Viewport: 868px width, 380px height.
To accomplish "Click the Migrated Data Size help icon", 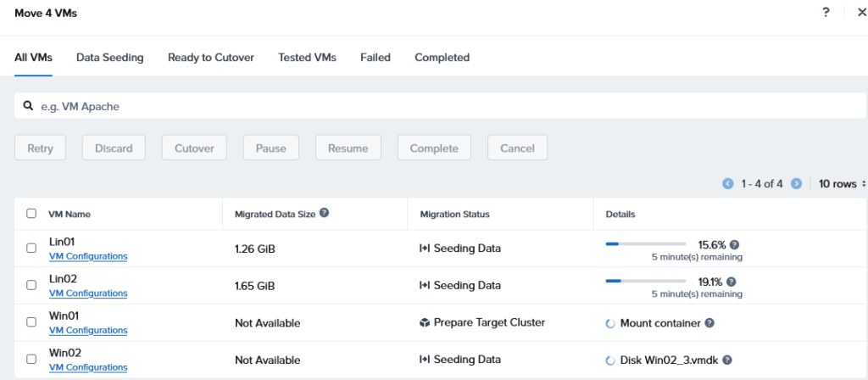I will pyautogui.click(x=324, y=214).
